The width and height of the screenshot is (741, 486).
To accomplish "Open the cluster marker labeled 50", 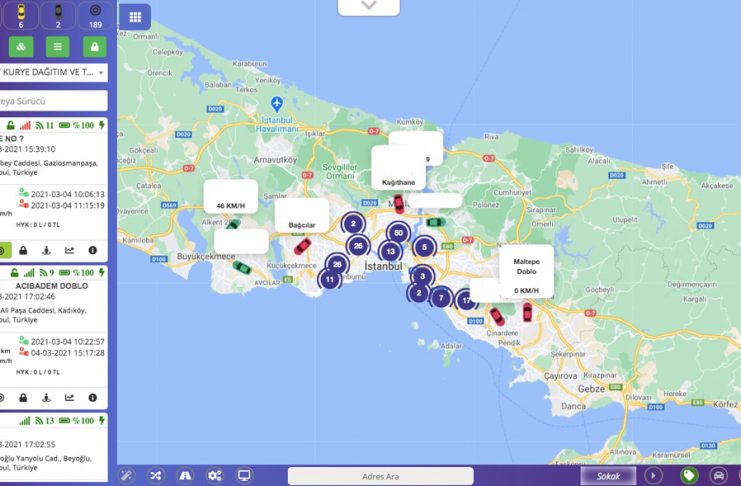I will [398, 233].
